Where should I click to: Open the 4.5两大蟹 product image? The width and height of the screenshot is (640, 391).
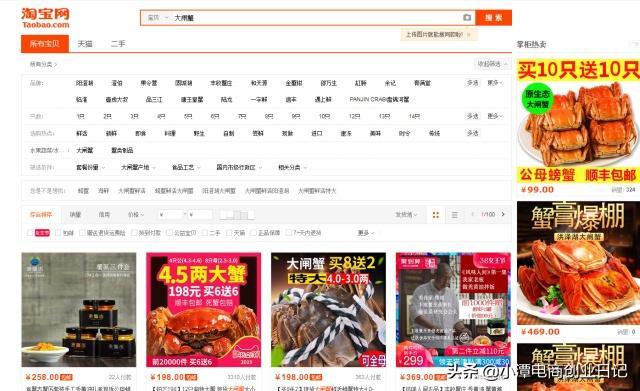coord(203,310)
